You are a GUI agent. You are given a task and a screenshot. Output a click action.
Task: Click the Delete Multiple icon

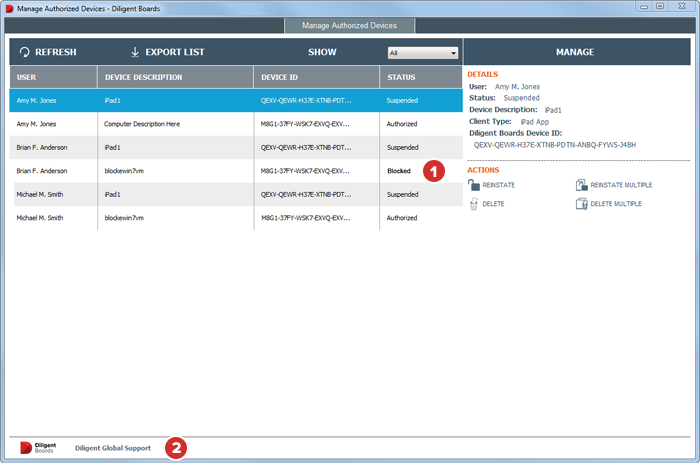581,204
